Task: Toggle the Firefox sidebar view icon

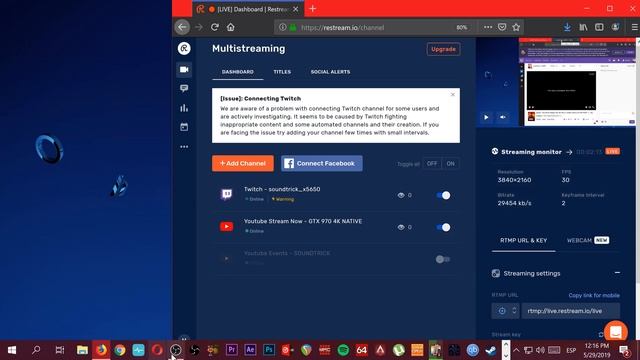Action: [599, 27]
